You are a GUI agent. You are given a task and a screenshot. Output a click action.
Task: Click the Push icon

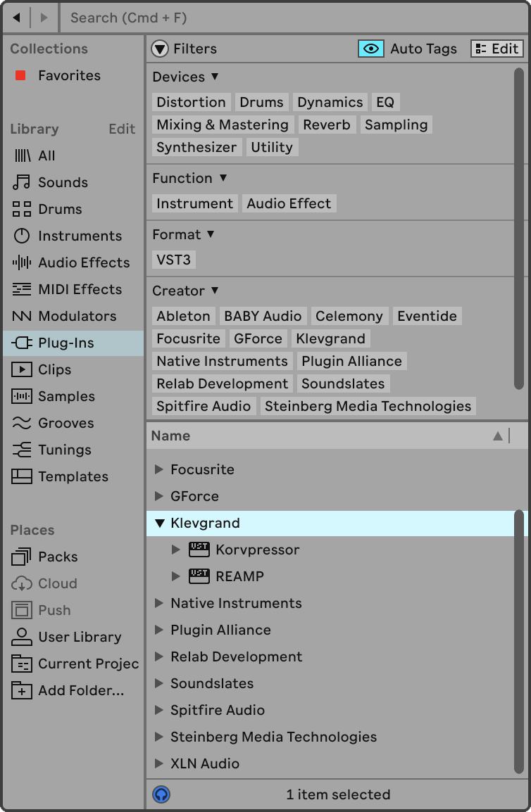[22, 611]
